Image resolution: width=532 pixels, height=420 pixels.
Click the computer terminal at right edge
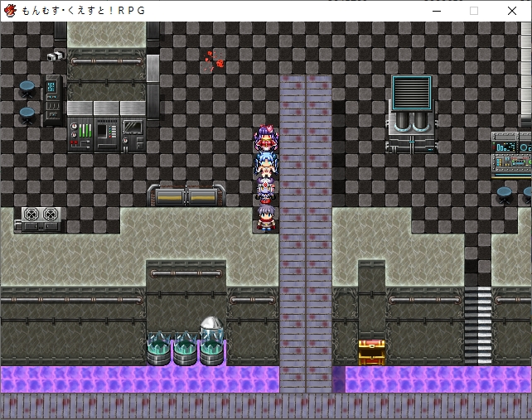click(511, 155)
